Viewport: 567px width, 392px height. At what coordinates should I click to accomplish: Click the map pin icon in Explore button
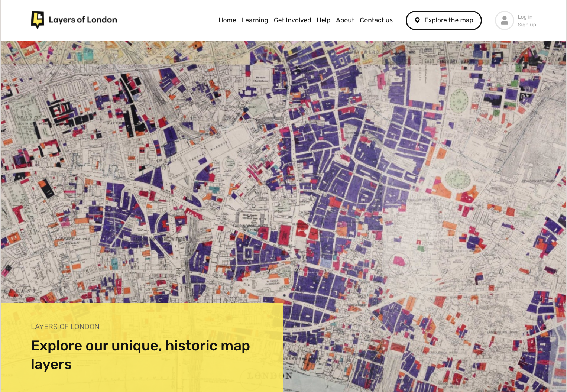[417, 20]
